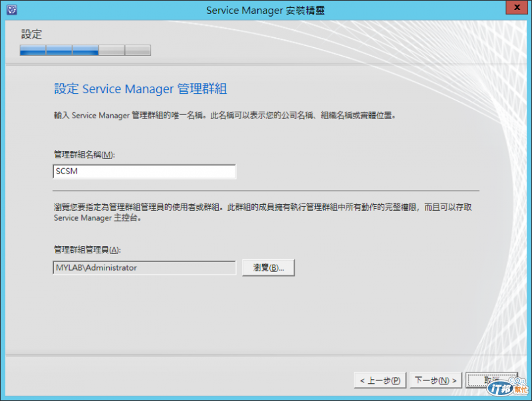Viewport: 532px width, 401px height.
Task: Go back with the 上一步(P) button
Action: tap(380, 380)
